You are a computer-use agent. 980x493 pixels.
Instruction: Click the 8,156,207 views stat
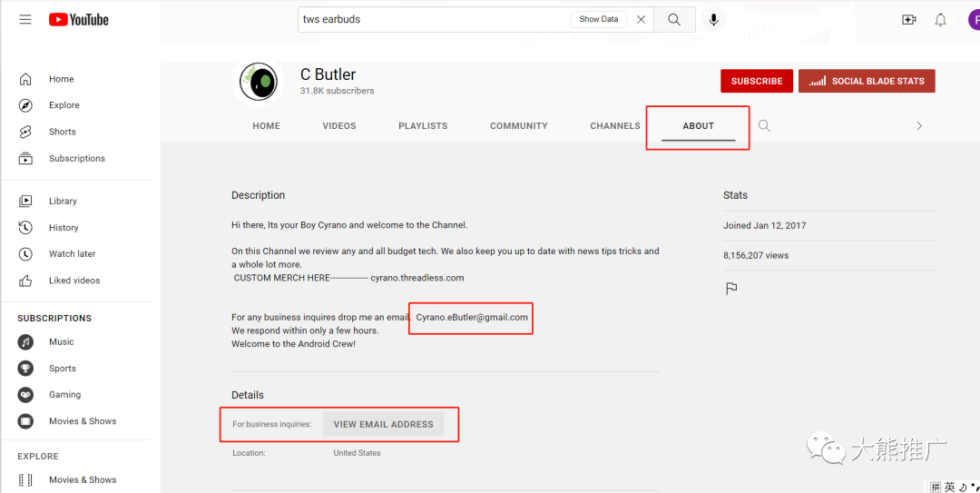(756, 255)
